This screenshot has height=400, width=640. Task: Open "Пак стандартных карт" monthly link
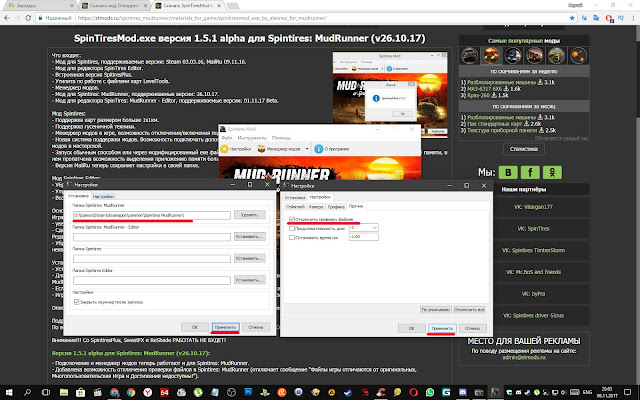pos(495,124)
